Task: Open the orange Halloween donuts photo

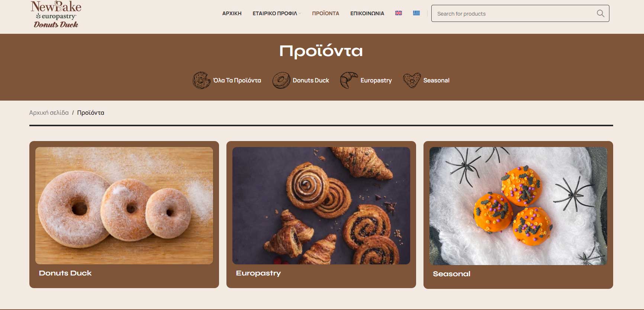Action: pyautogui.click(x=518, y=206)
